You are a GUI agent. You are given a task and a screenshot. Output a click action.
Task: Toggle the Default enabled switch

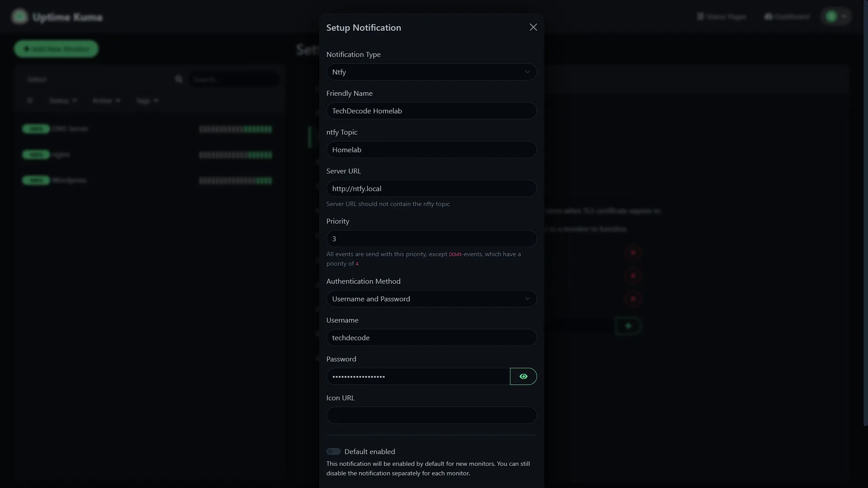[334, 451]
